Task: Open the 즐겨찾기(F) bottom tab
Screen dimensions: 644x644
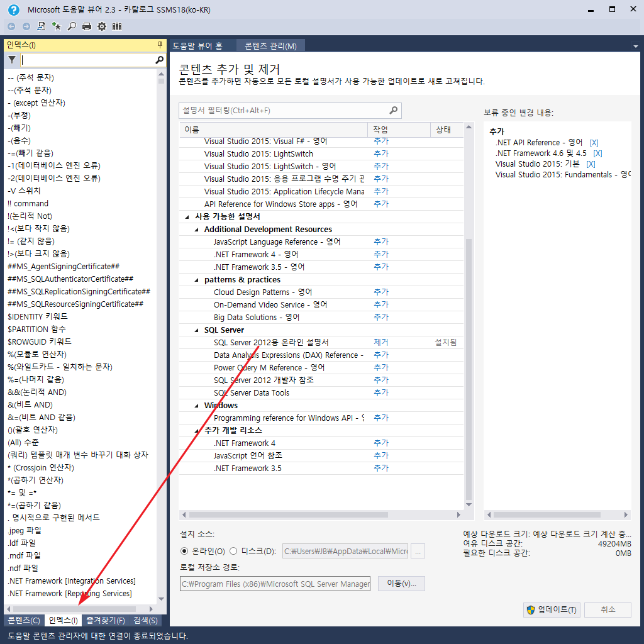Action: pos(106,620)
